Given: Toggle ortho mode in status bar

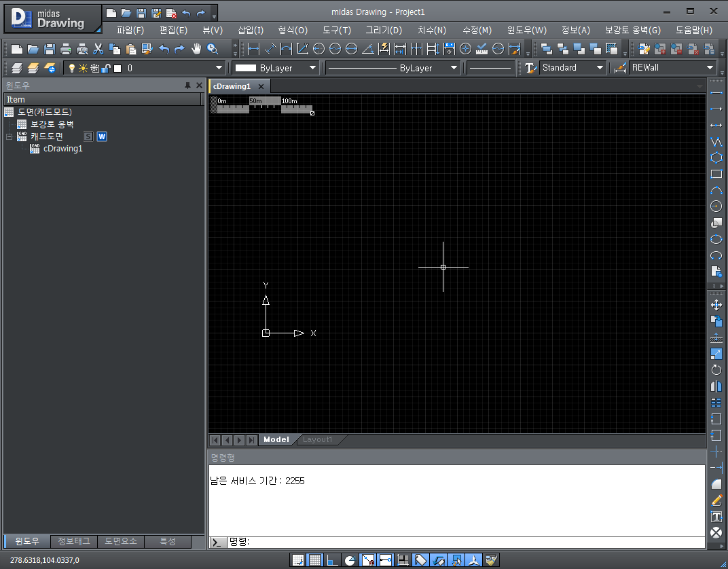Looking at the screenshot, I should point(332,560).
